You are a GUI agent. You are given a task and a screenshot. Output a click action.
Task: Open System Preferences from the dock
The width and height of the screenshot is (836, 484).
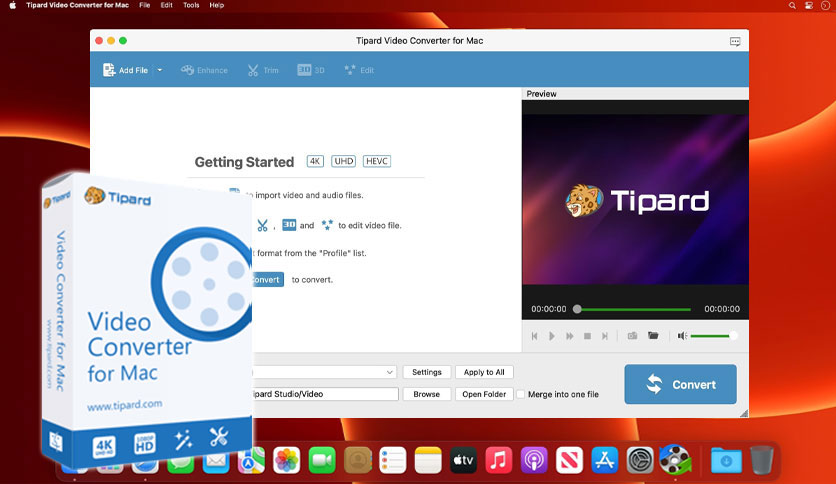coord(640,460)
